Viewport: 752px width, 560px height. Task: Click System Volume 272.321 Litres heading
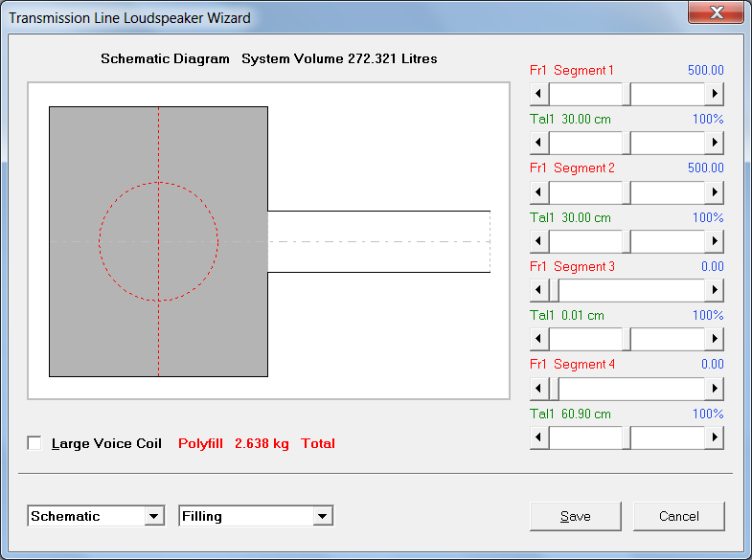(x=339, y=58)
